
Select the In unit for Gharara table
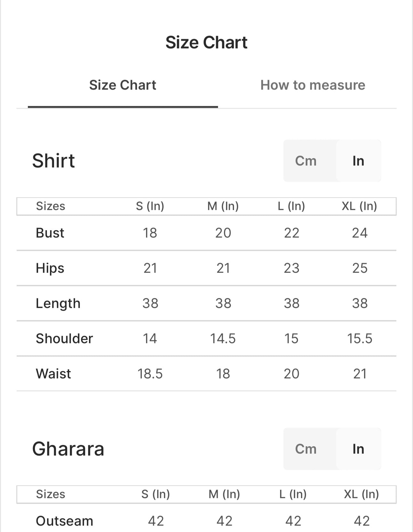point(358,449)
